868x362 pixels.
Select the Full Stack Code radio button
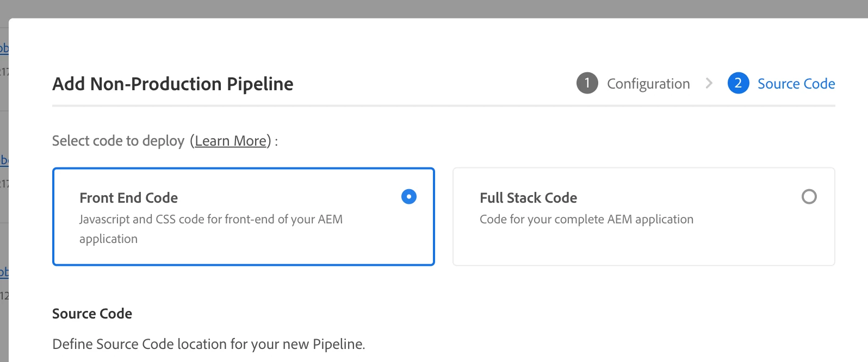(x=809, y=197)
